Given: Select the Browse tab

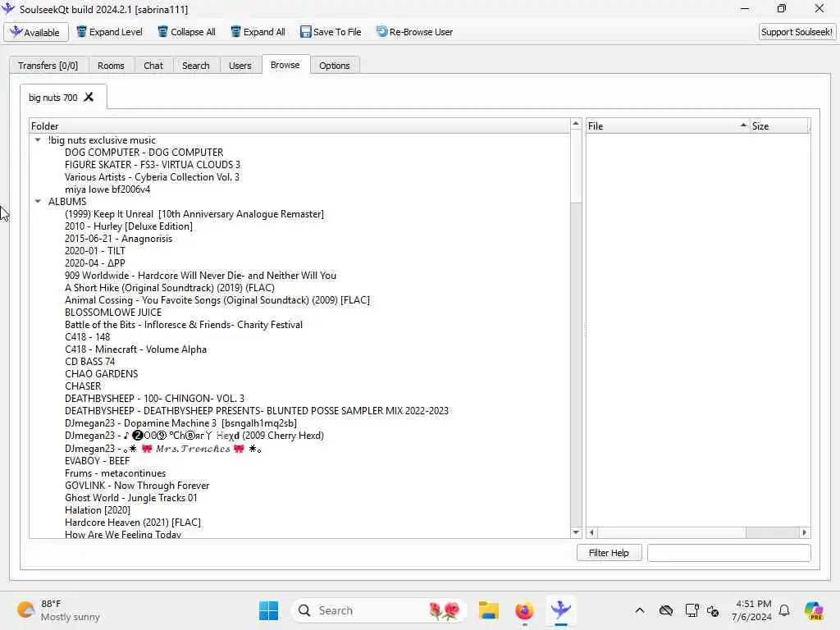Looking at the screenshot, I should [x=285, y=65].
